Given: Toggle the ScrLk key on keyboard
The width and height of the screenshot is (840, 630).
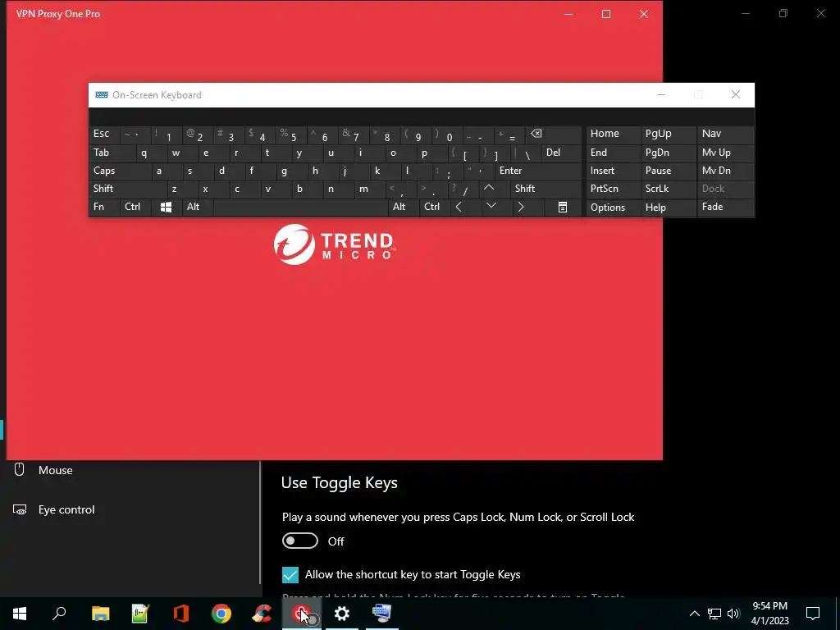Looking at the screenshot, I should pos(668,189).
